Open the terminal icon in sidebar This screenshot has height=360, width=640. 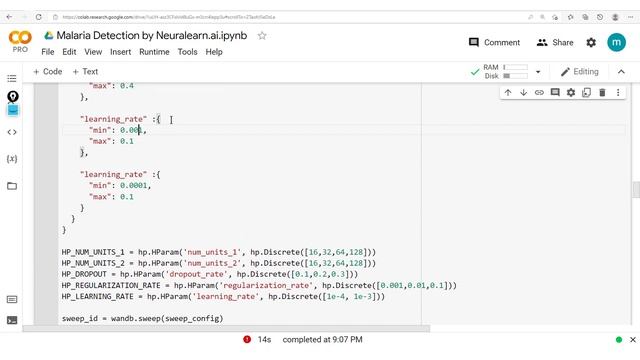click(12, 320)
